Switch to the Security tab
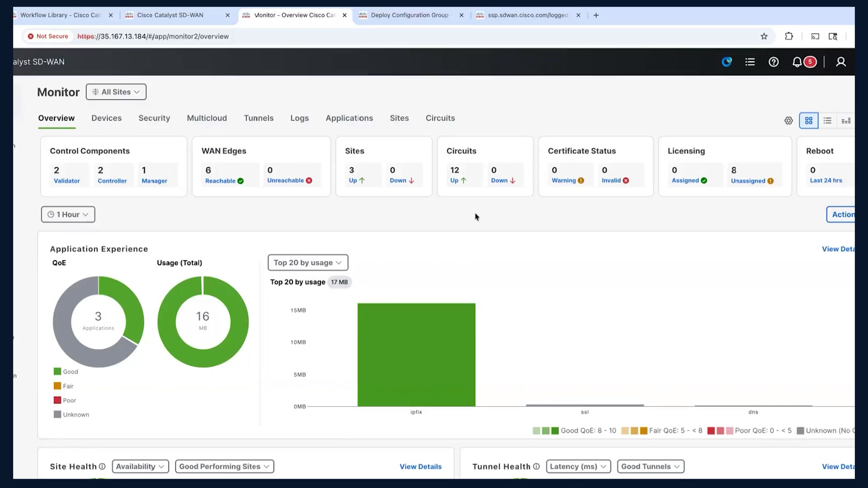This screenshot has height=488, width=868. pos(154,118)
